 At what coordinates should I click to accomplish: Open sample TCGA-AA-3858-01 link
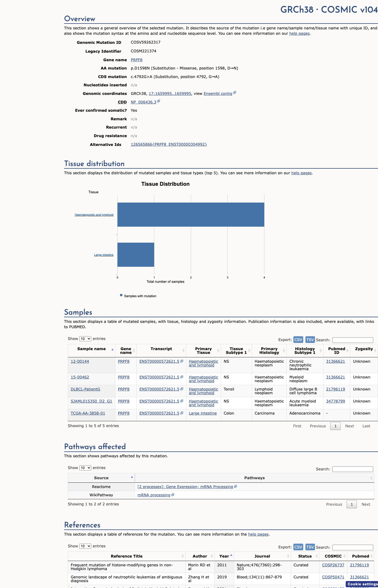click(x=88, y=413)
